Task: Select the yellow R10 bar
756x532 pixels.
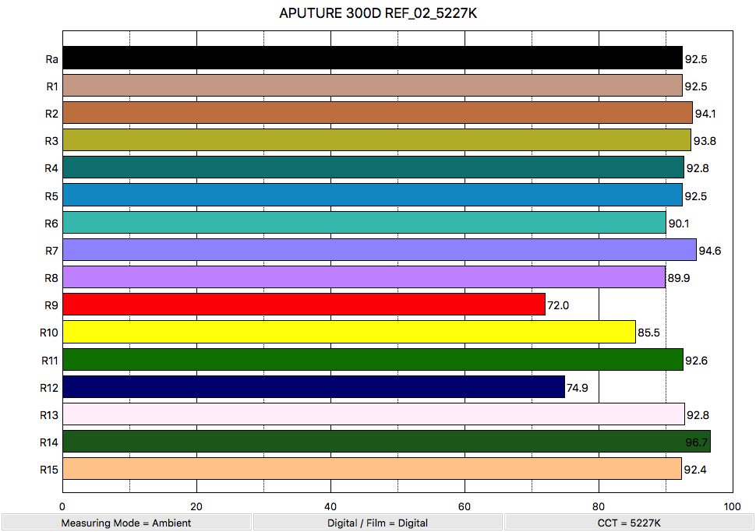Action: [x=348, y=333]
